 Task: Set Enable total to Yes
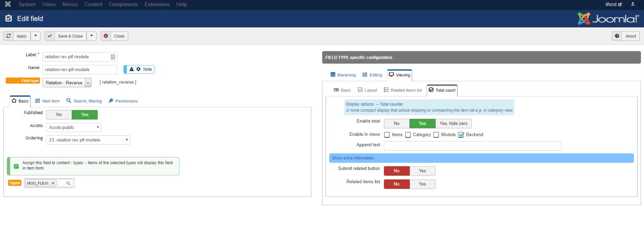tap(422, 123)
